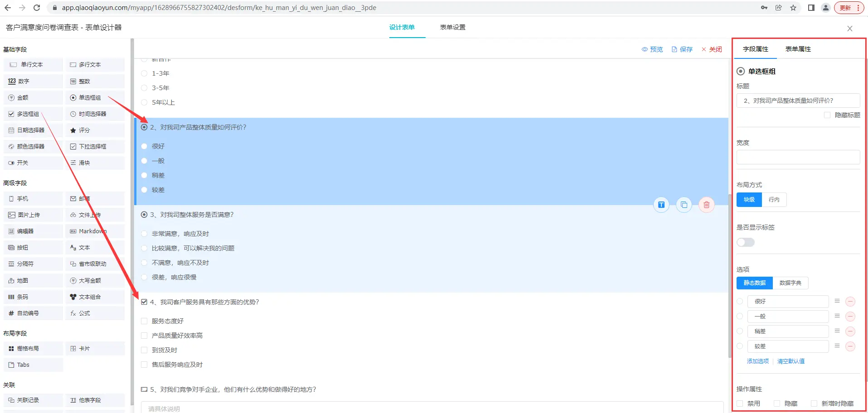This screenshot has width=868, height=413.
Task: Select the 很好 radio option in the form
Action: pyautogui.click(x=144, y=146)
